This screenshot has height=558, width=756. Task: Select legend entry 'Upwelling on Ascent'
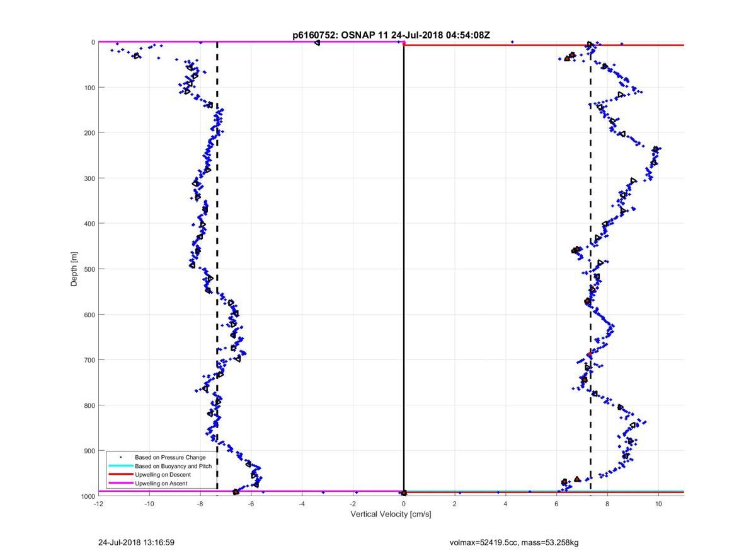(x=163, y=484)
